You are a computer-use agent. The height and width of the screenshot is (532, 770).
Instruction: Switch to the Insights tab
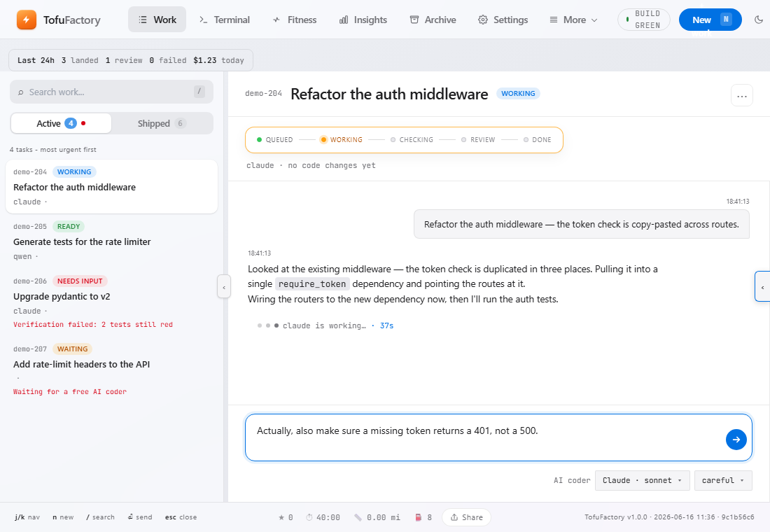(x=363, y=20)
